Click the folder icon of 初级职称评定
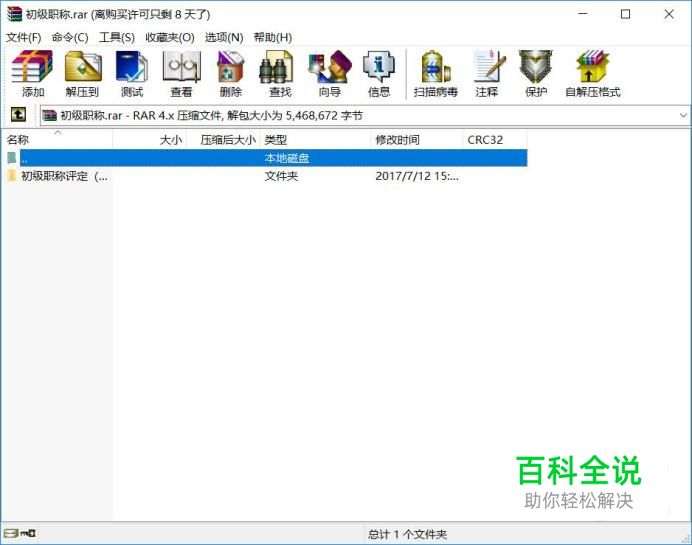The image size is (692, 545). [x=12, y=176]
